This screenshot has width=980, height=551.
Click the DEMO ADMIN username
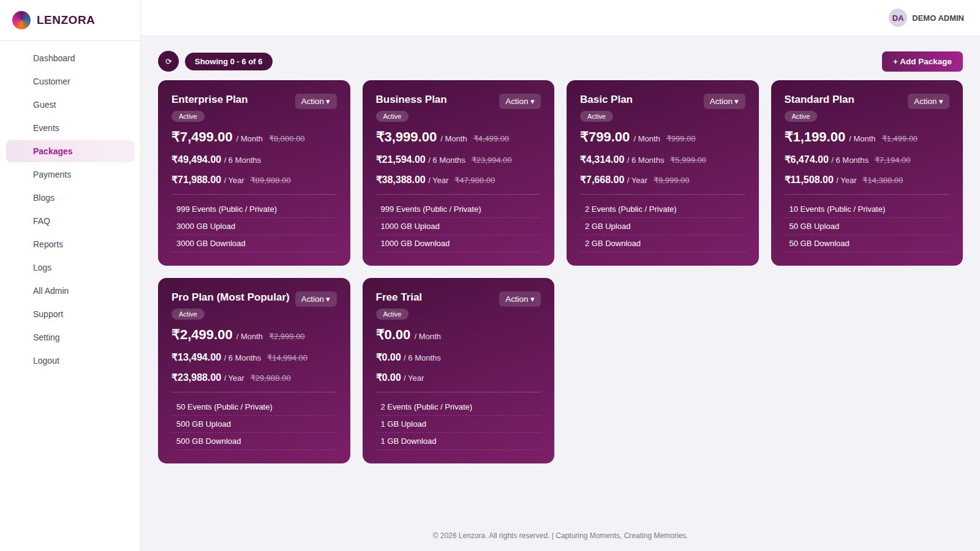[x=938, y=18]
